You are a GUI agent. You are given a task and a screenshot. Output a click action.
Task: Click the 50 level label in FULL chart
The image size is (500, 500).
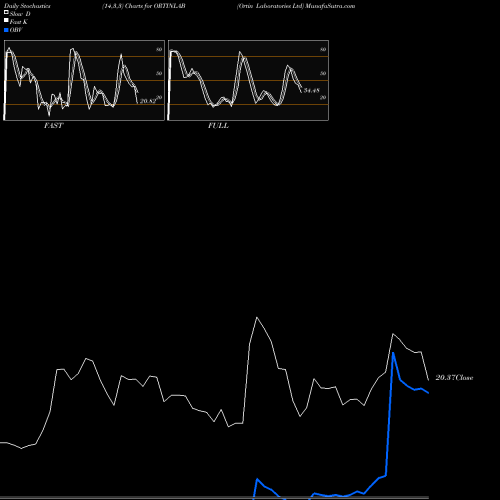(x=323, y=73)
